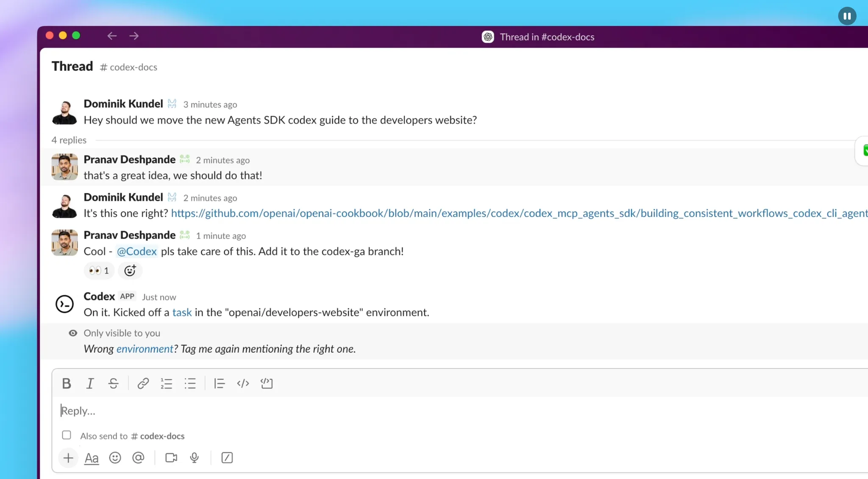
Task: Insert a code block
Action: coord(267,383)
